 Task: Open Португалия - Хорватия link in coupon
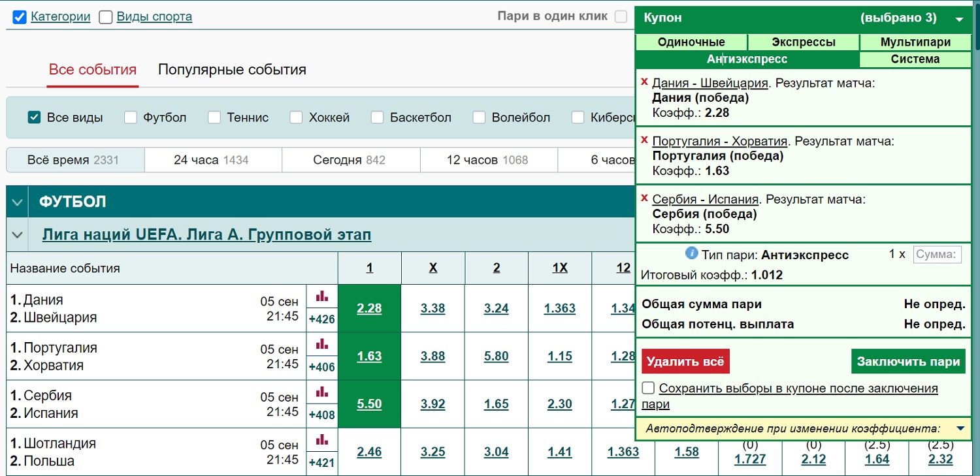[x=720, y=141]
